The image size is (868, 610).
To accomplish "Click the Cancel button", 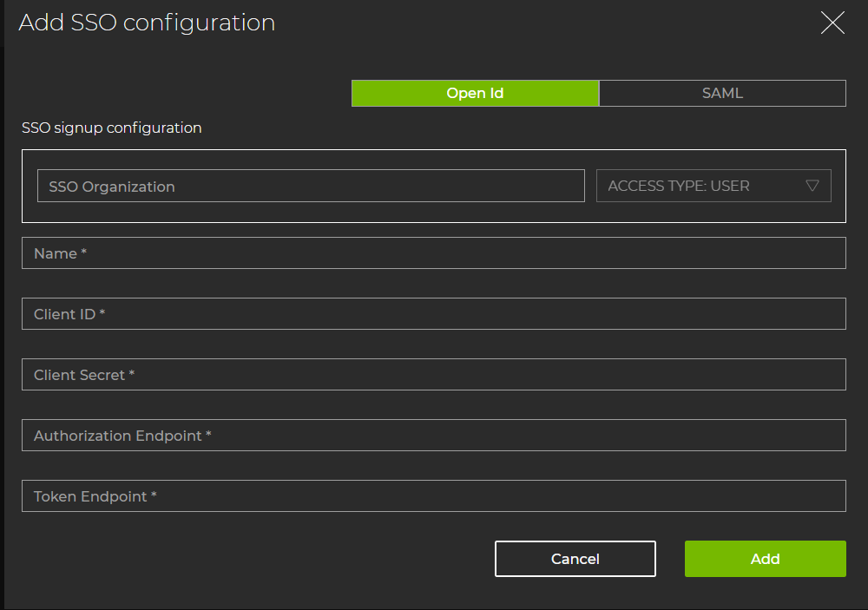I will (x=575, y=558).
